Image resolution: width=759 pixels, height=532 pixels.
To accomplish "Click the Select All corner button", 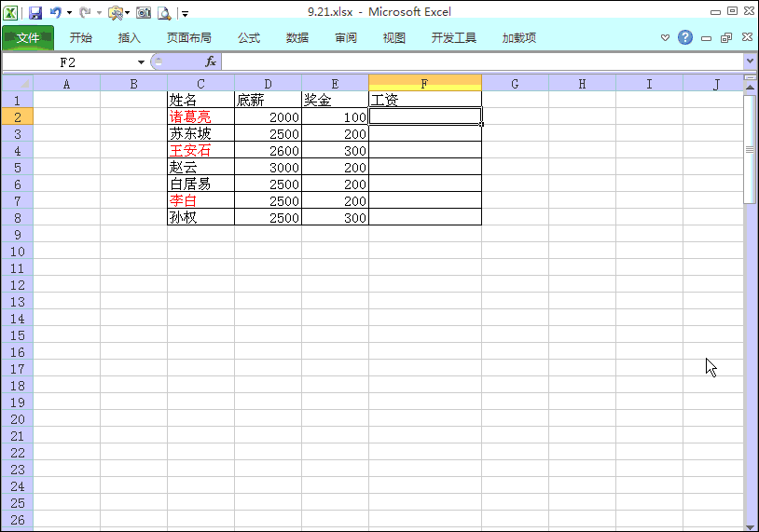I will point(18,84).
